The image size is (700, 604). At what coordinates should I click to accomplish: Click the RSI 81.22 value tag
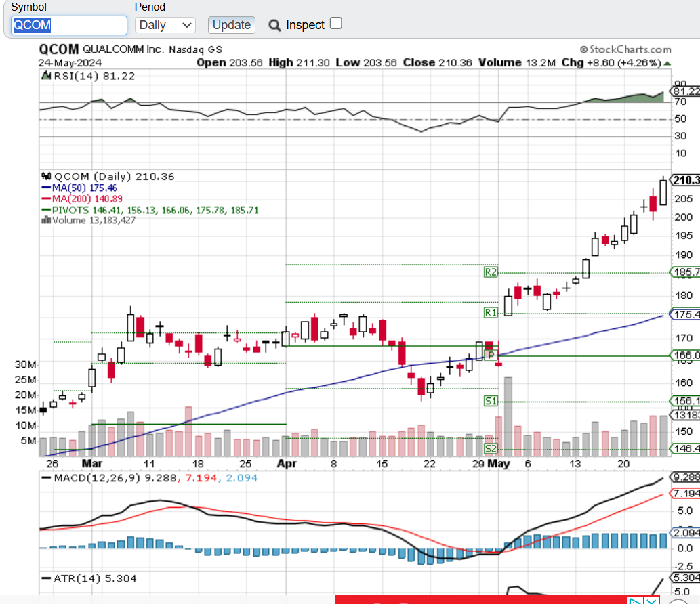(685, 91)
